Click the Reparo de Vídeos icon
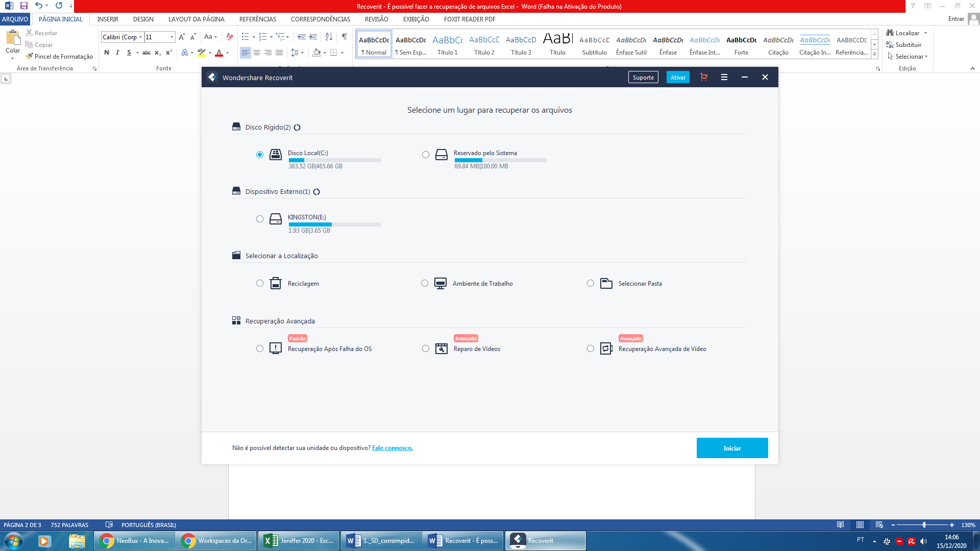This screenshot has height=551, width=980. click(442, 348)
